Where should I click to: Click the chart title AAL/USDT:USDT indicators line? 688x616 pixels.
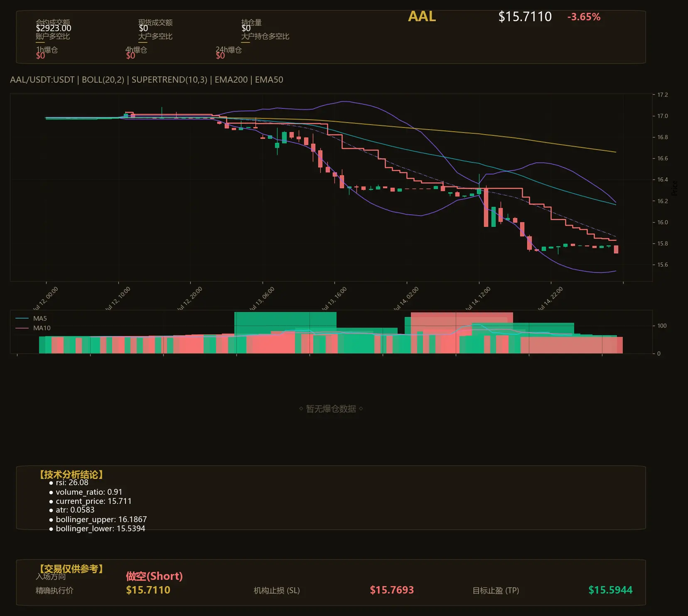[147, 80]
